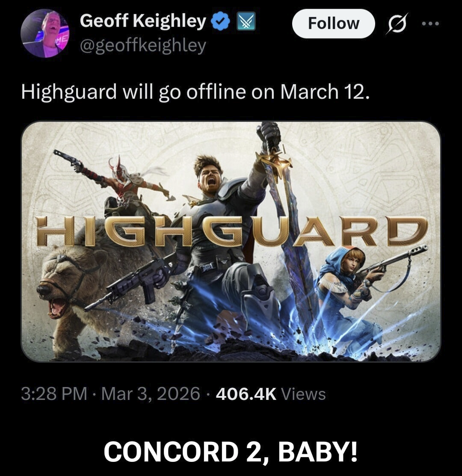Image resolution: width=462 pixels, height=476 pixels.
Task: Select the tweet text about Highguard going offline
Action: [195, 92]
